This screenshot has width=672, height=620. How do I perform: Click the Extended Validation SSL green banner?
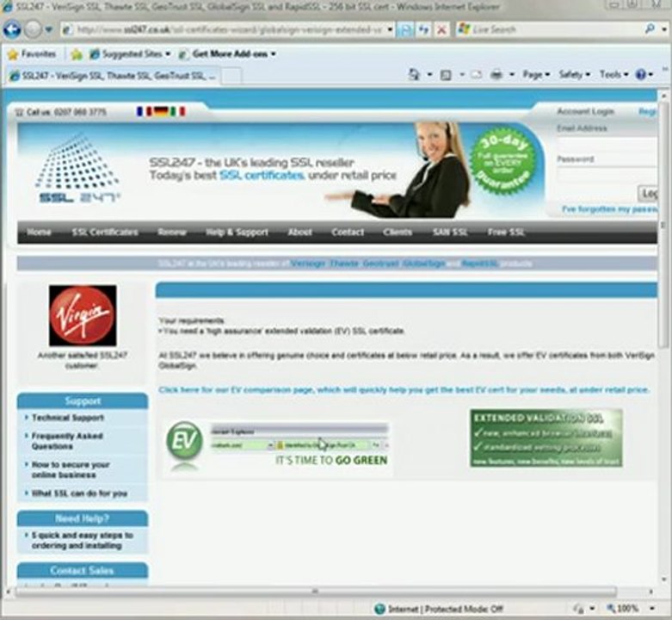pyautogui.click(x=546, y=437)
